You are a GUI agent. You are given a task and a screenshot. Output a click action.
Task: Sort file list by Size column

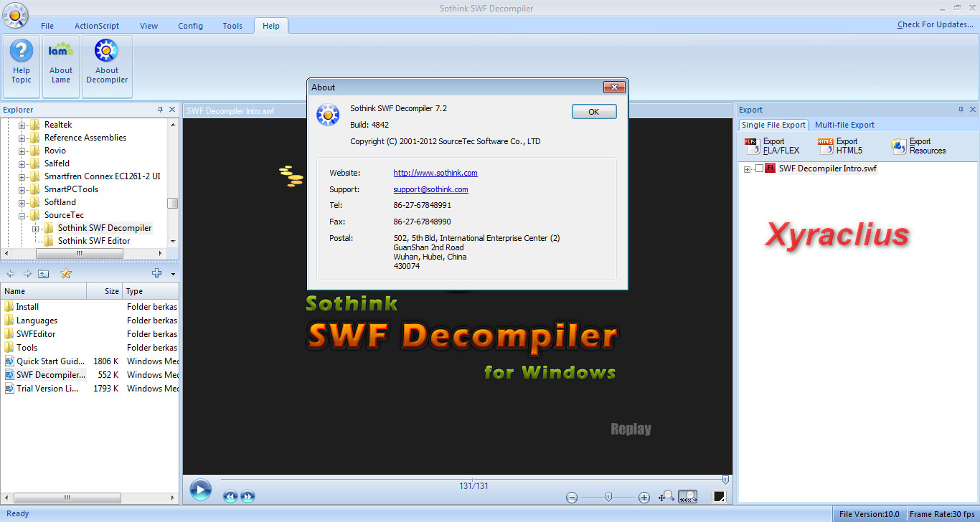click(105, 291)
